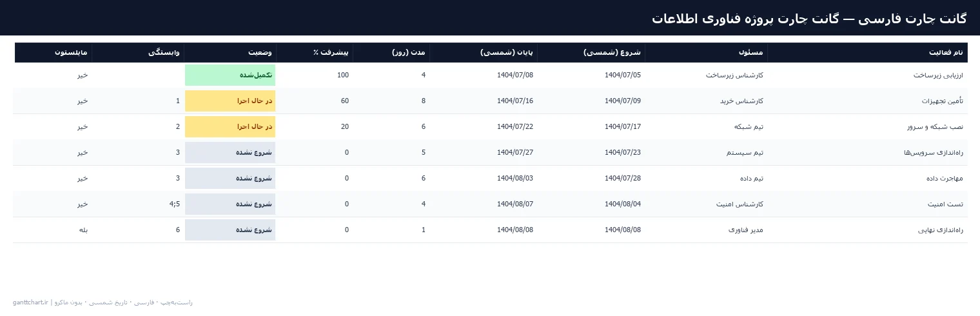980x316 pixels.
Task: Select the 'مهاجرت داده' activity cell
Action: pos(867,179)
